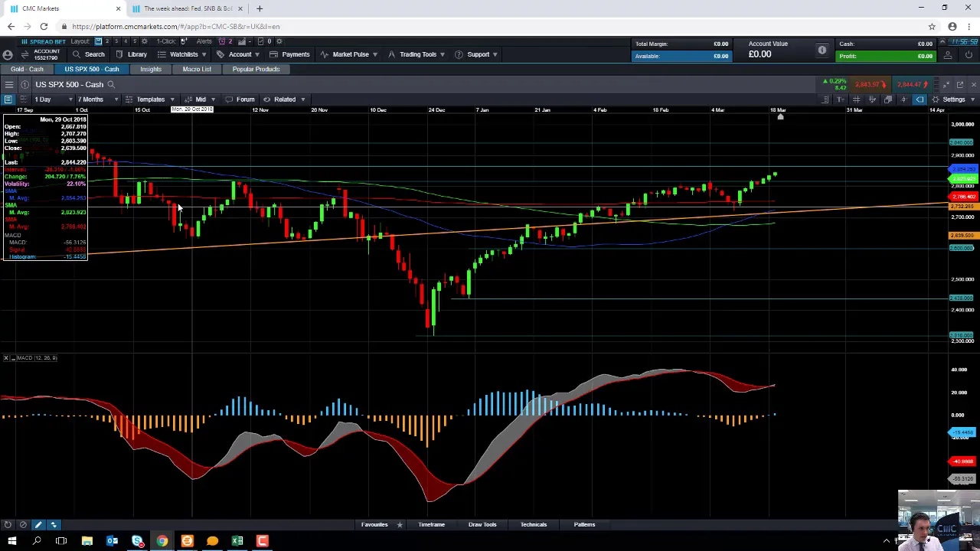Open the product info circle icon
The image size is (980, 551).
coord(24,84)
